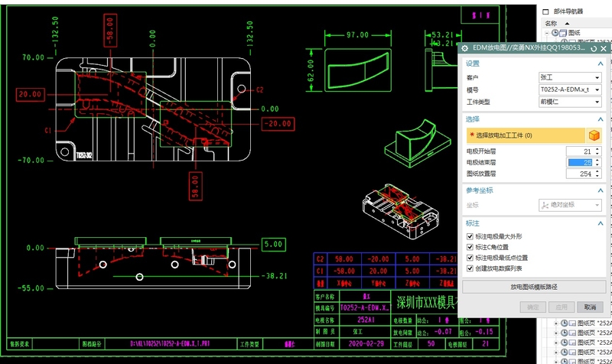Collapse the 参考坐标 section
Image resolution: width=612 pixels, height=364 pixels.
(601, 190)
